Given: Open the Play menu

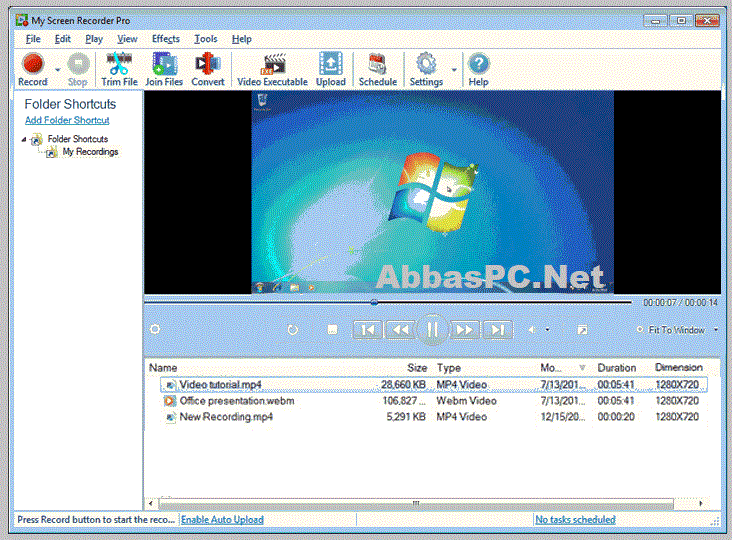Looking at the screenshot, I should [94, 39].
